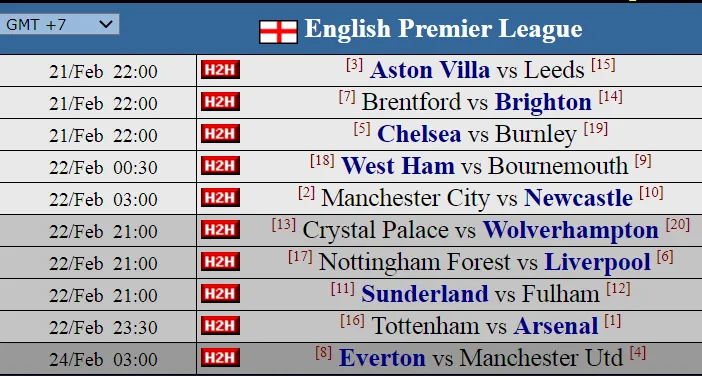Screen dimensions: 702x376
Task: Click Manchester City's rank [2] marker
Action: tap(307, 193)
